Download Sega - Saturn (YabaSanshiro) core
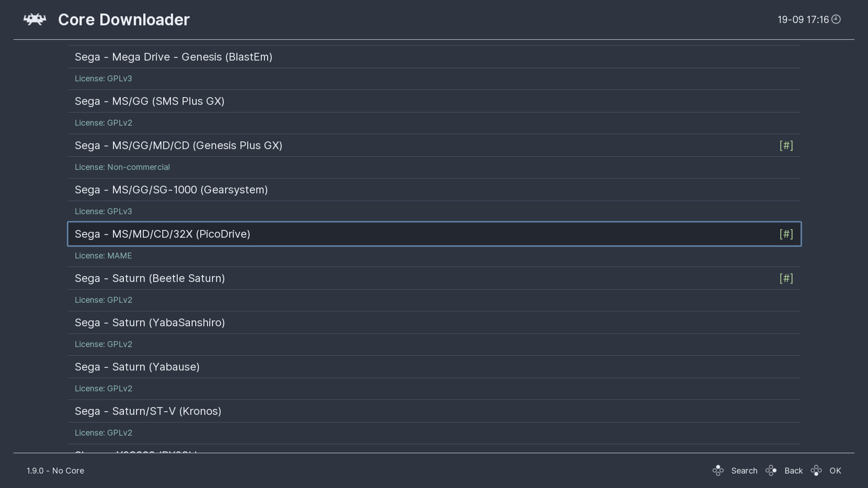The height and width of the screenshot is (488, 868). (434, 323)
